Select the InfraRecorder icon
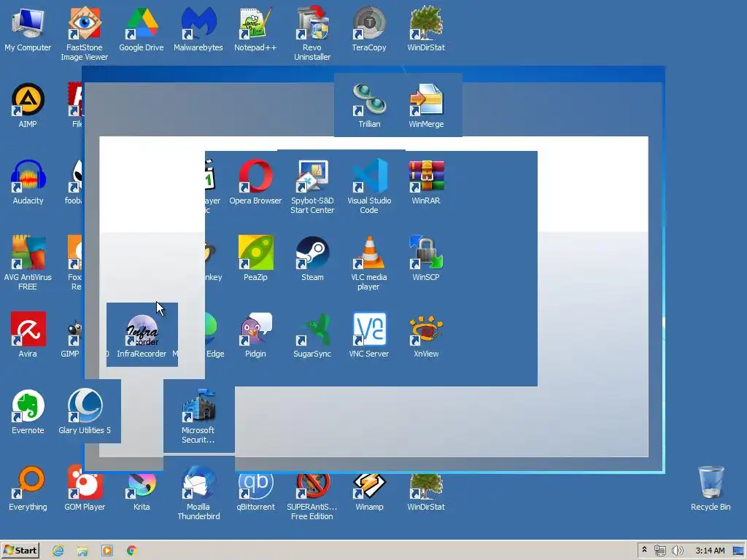This screenshot has width=747, height=560. click(142, 335)
